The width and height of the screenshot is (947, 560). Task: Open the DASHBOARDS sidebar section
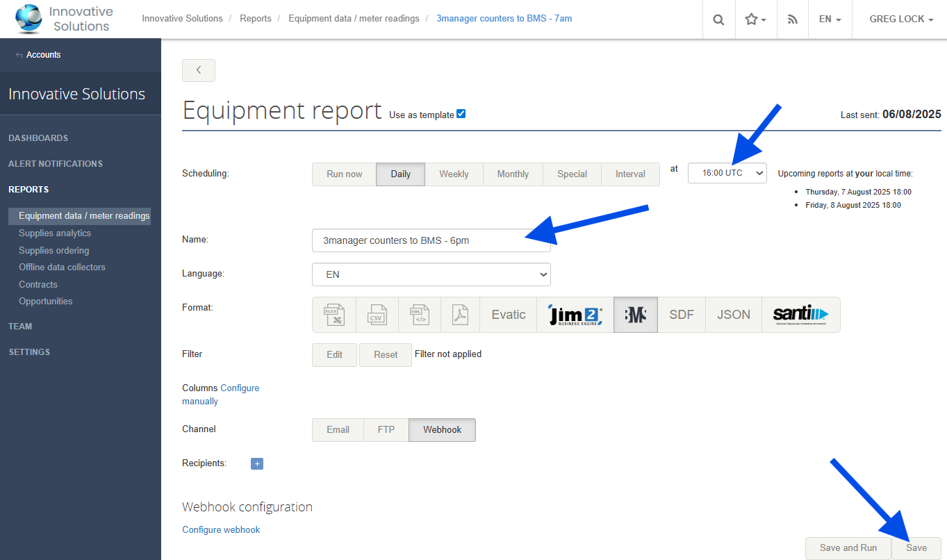[x=38, y=138]
